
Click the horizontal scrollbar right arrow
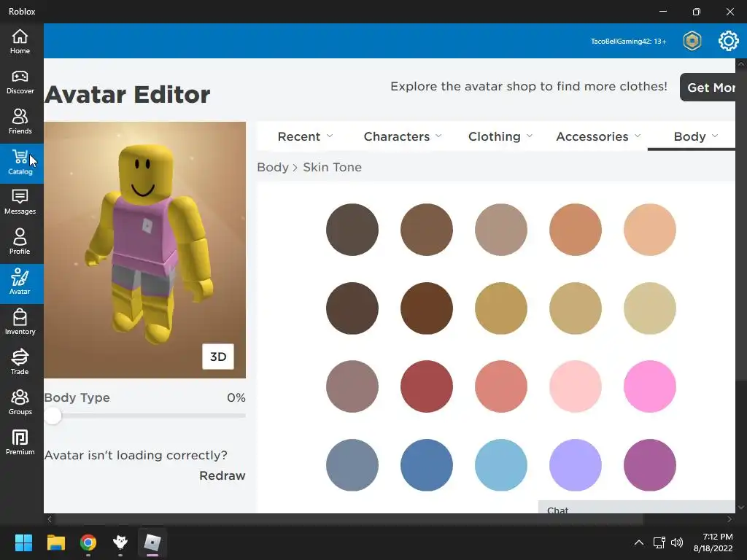(729, 519)
